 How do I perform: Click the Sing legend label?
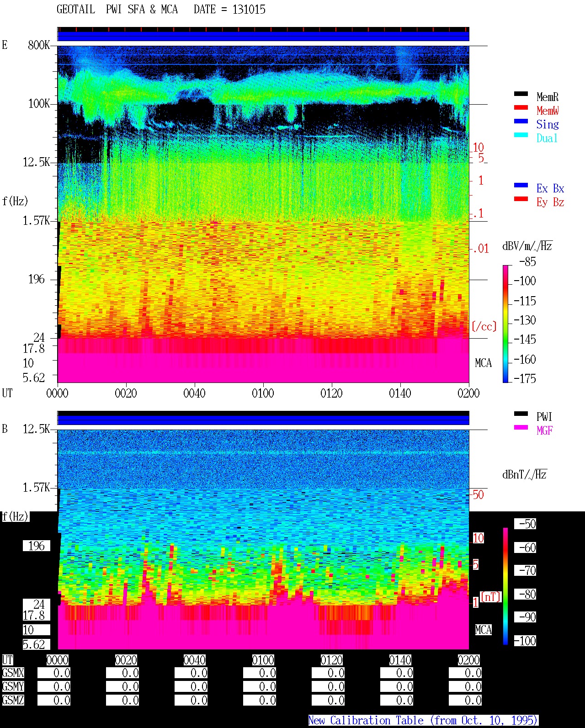(x=548, y=124)
